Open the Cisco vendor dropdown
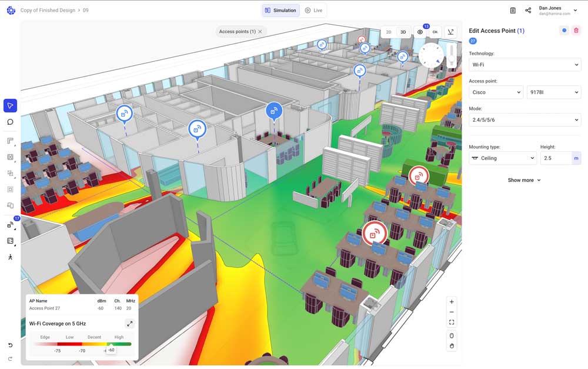Viewport: 588px width, 369px height. point(496,92)
